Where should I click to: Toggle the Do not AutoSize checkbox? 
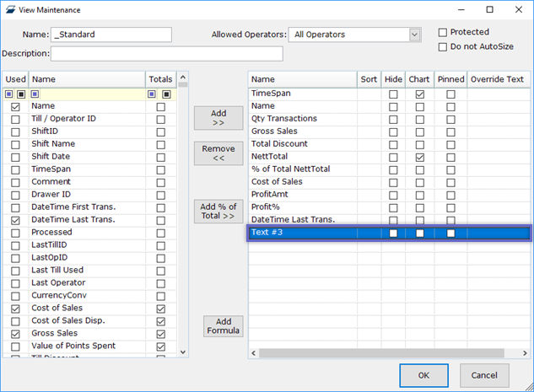(x=444, y=46)
